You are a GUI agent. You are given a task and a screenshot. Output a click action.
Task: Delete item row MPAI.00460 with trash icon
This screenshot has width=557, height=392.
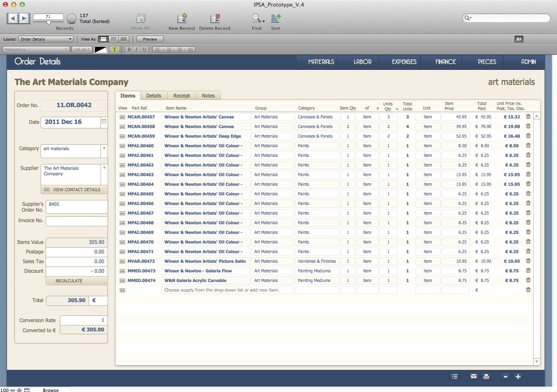click(528, 146)
